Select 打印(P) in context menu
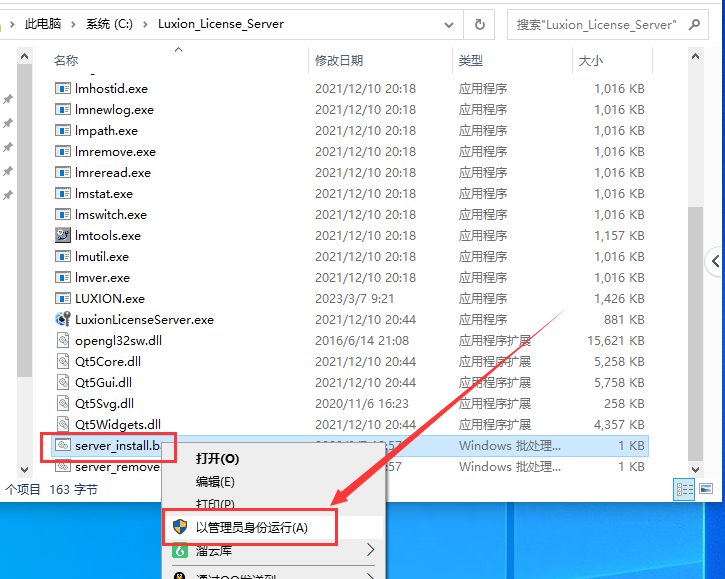725x579 pixels. pyautogui.click(x=215, y=503)
